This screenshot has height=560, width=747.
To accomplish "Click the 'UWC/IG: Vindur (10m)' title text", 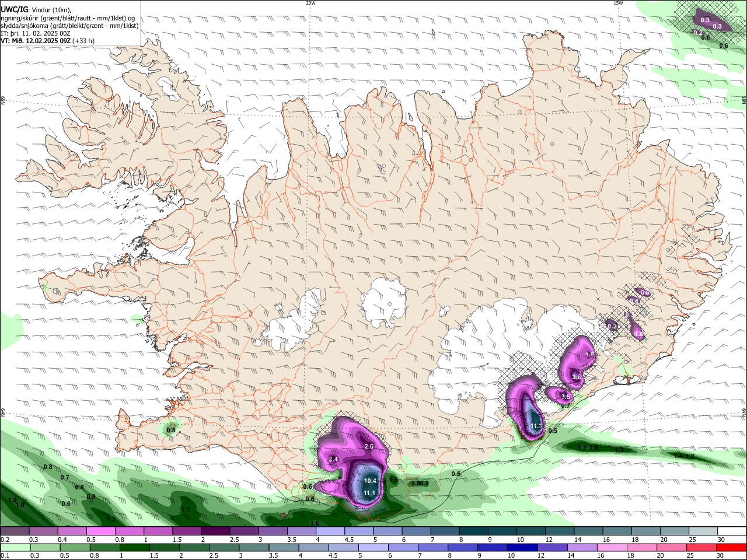I will (x=36, y=10).
